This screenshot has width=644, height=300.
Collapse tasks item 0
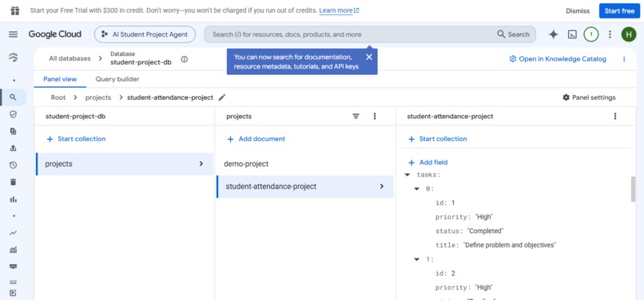417,189
